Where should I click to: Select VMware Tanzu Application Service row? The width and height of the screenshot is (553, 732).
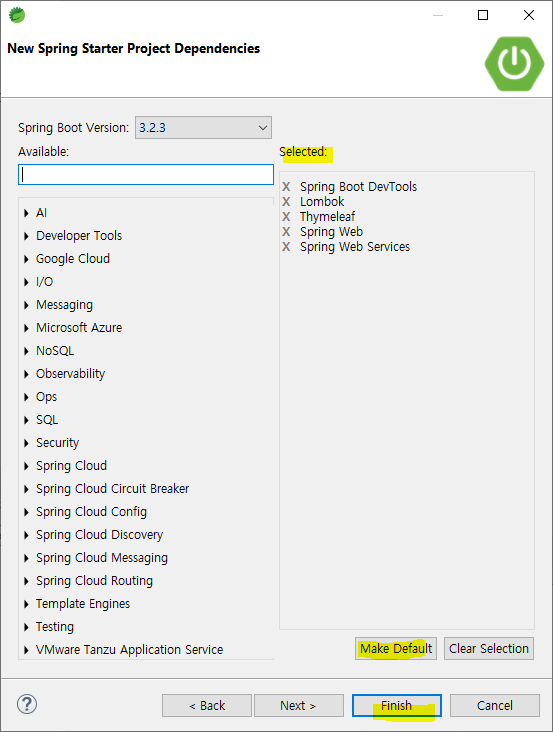(x=129, y=650)
